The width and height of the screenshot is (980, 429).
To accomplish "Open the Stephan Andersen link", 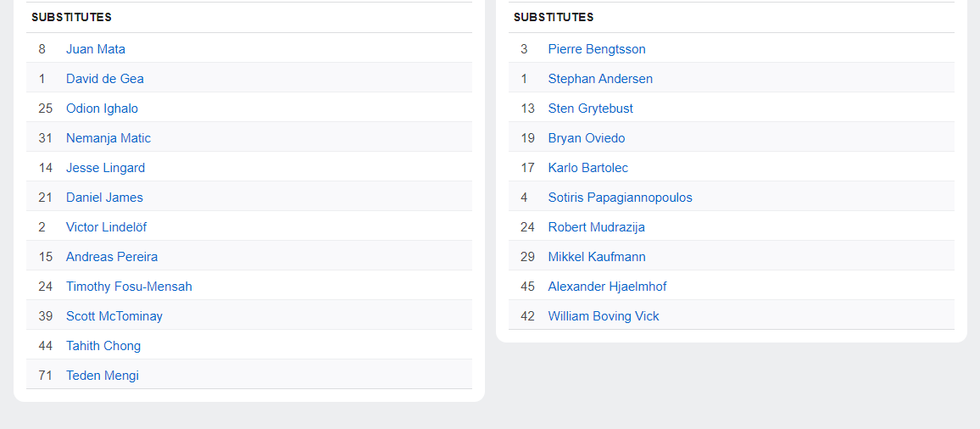I will tap(600, 79).
